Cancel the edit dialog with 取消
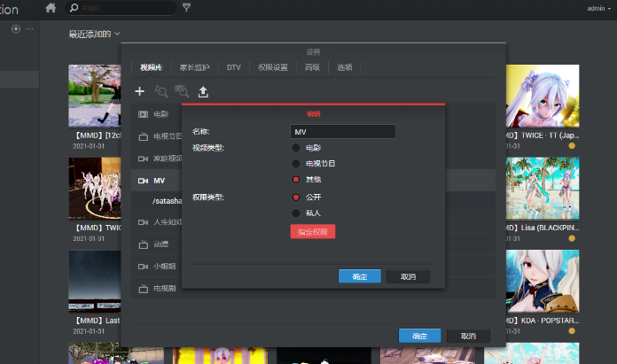Viewport: 617px width, 364px height. (408, 276)
